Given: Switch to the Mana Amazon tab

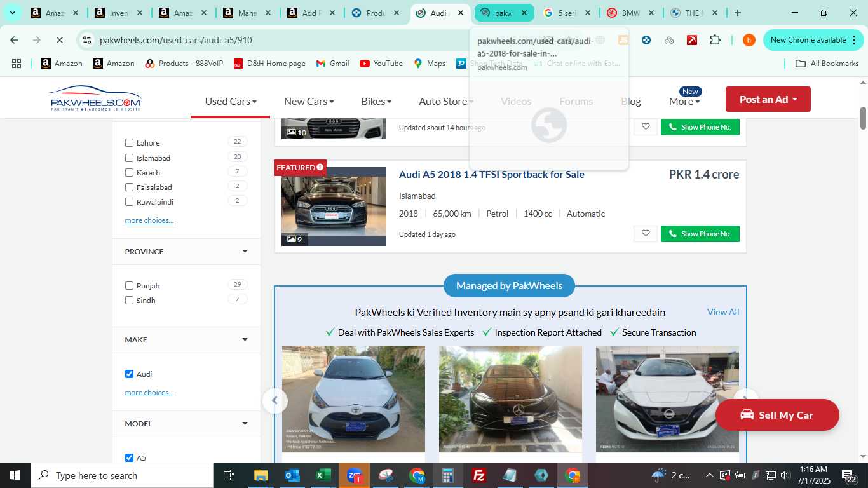Looking at the screenshot, I should 247,13.
